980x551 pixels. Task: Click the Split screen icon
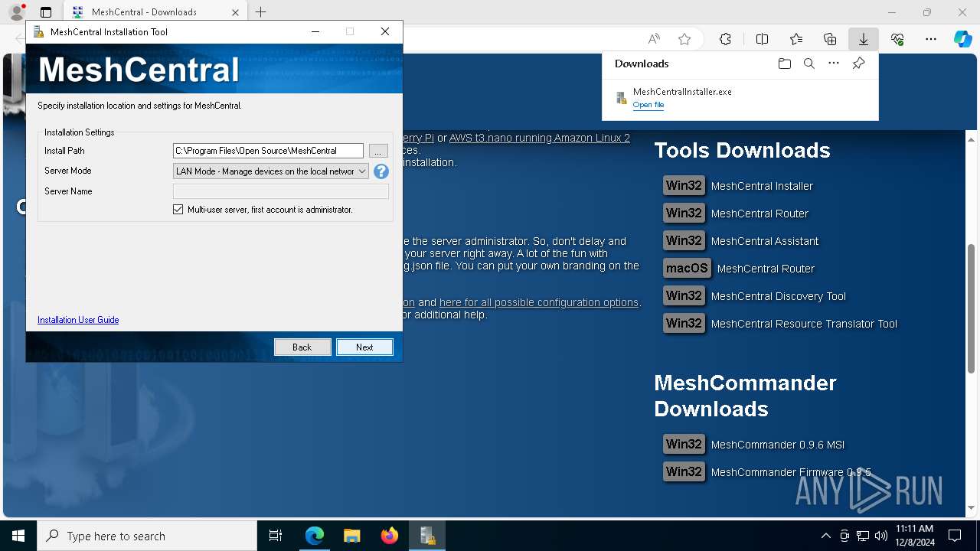point(762,39)
